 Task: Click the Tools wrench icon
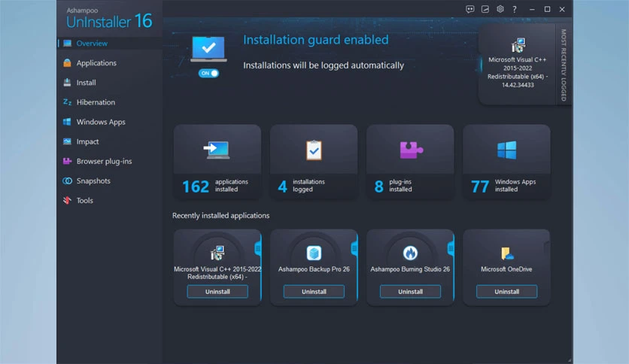click(x=68, y=201)
